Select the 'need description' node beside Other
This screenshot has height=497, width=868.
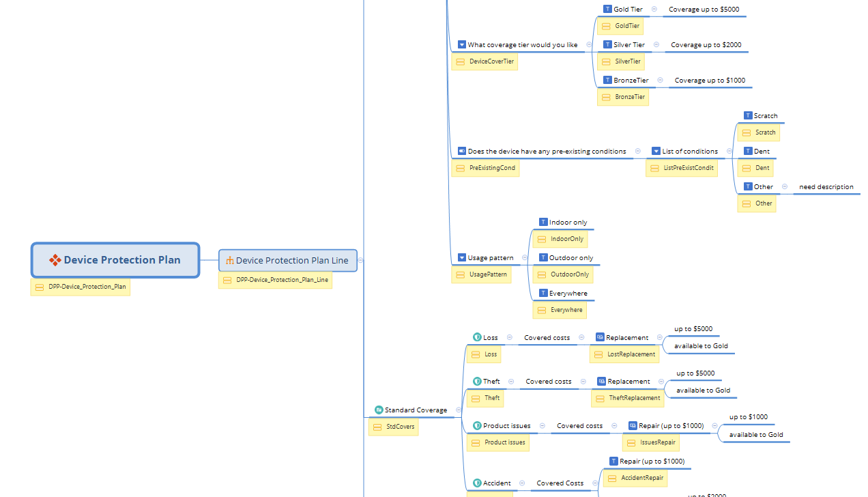click(x=826, y=187)
